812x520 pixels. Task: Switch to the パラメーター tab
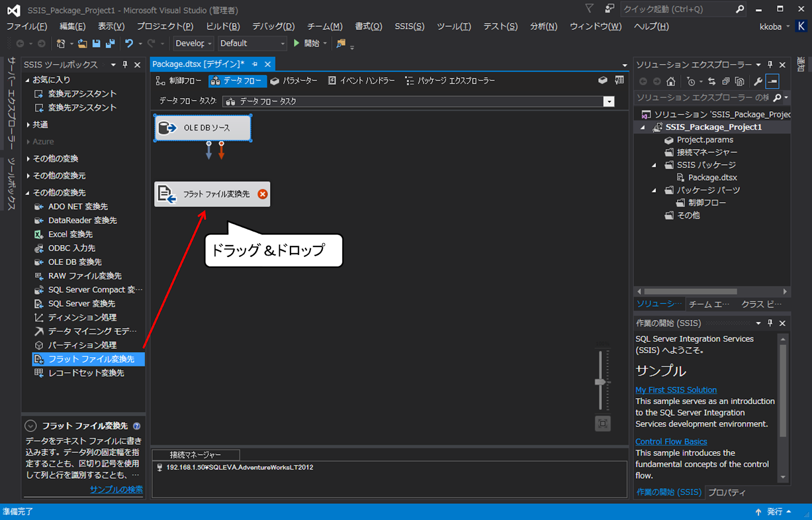pos(294,81)
